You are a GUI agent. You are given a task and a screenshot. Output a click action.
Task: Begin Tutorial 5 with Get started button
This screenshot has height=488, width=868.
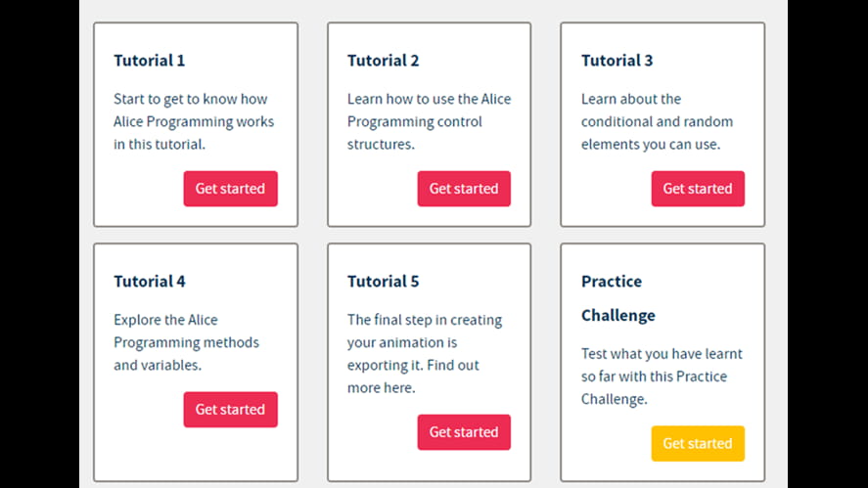pos(464,432)
